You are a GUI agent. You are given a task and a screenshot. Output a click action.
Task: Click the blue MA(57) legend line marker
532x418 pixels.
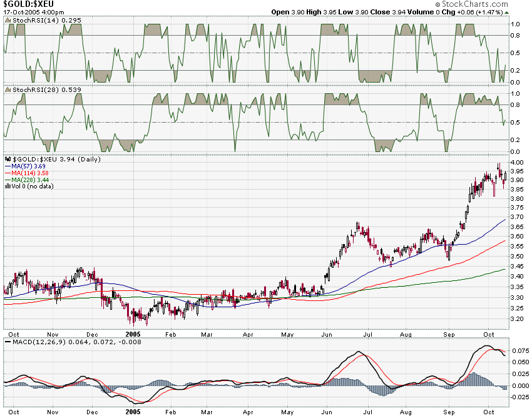coord(8,166)
